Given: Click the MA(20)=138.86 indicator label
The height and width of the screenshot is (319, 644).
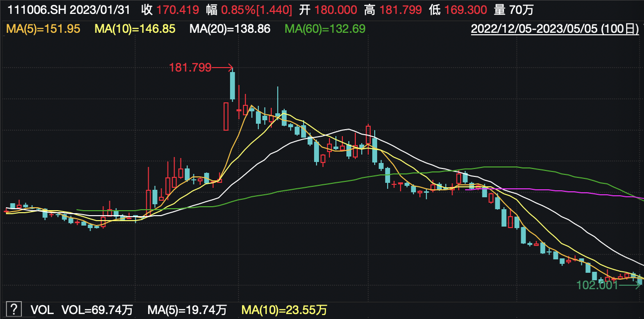Looking at the screenshot, I should 230,29.
